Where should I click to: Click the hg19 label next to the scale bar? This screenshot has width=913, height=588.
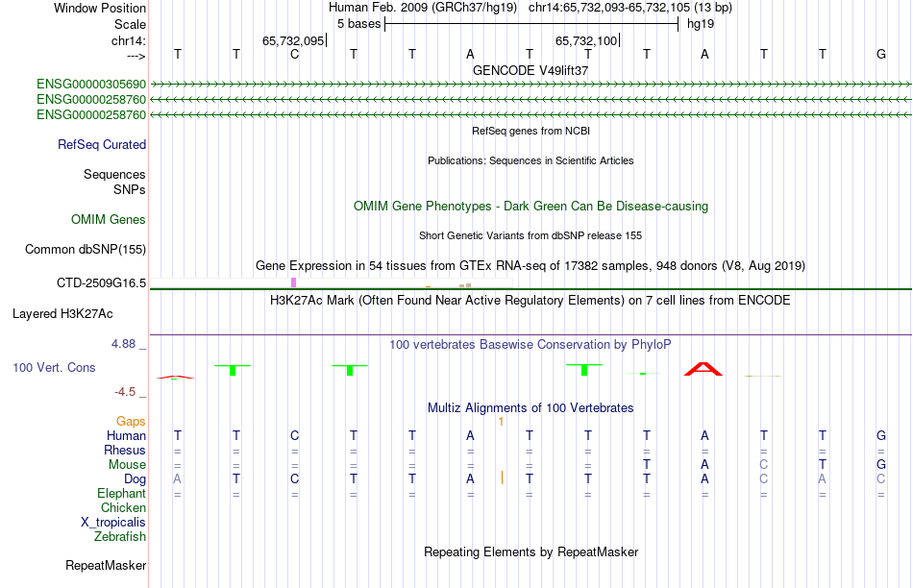(x=701, y=24)
